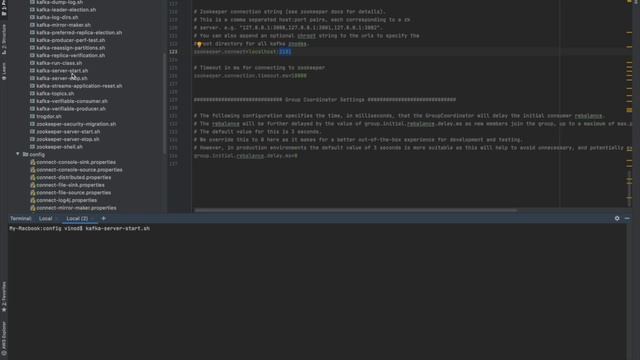
Task: Select kafka-server-start.sh in project tree
Action: [62, 71]
